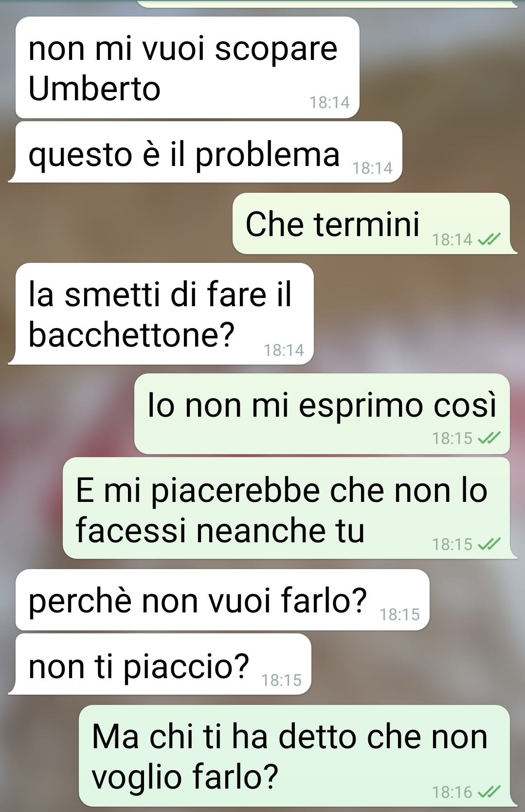Tap the 18:15 time next to 'perchè non vuoi farlo?'
This screenshot has width=525, height=812.
point(399,614)
